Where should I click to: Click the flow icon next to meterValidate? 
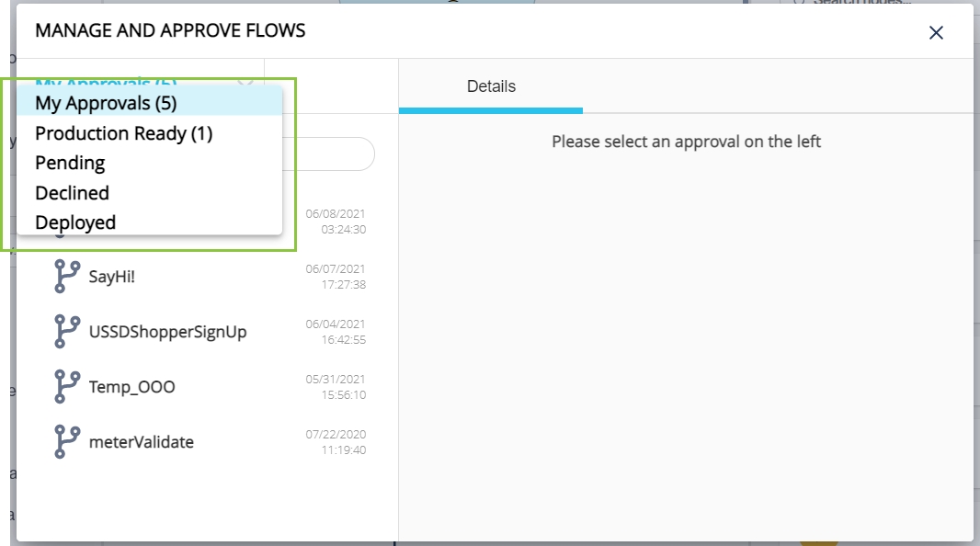tap(66, 441)
